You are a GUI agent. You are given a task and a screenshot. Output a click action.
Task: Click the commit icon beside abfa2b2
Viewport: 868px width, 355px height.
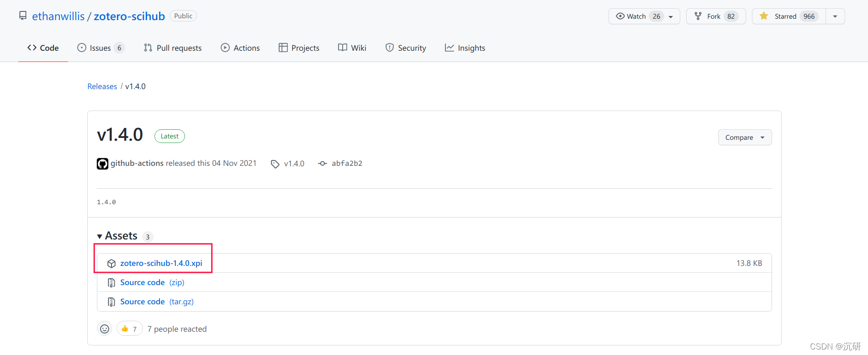coord(323,164)
